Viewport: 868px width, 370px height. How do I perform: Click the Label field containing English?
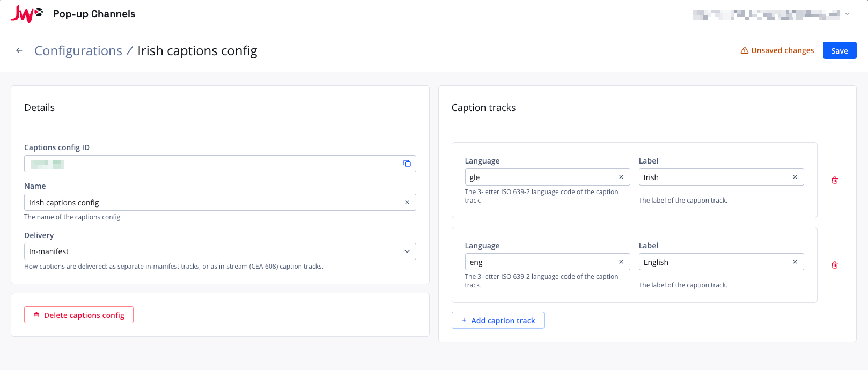721,262
